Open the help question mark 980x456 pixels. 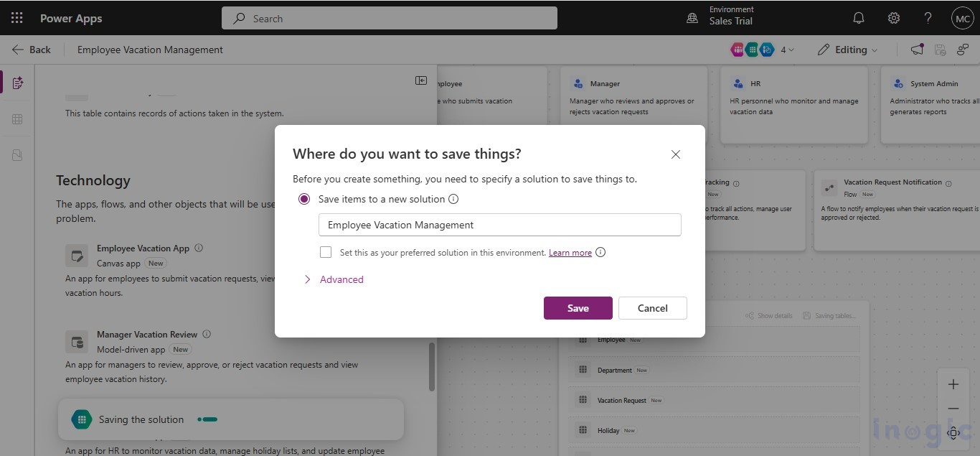(928, 19)
